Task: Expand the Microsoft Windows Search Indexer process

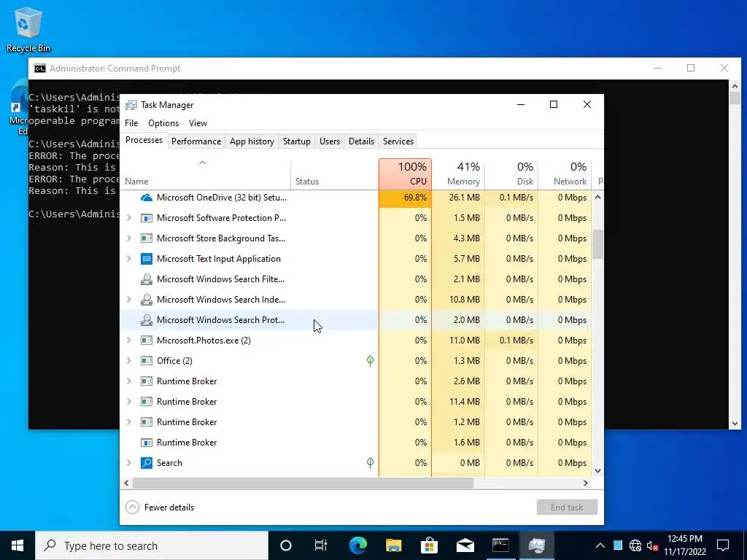Action: tap(128, 300)
